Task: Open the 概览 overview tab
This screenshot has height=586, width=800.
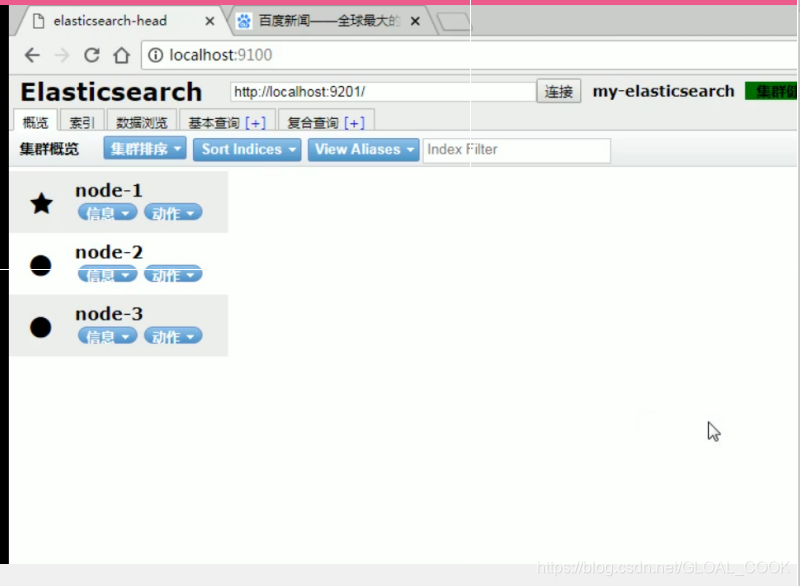Action: coord(35,122)
